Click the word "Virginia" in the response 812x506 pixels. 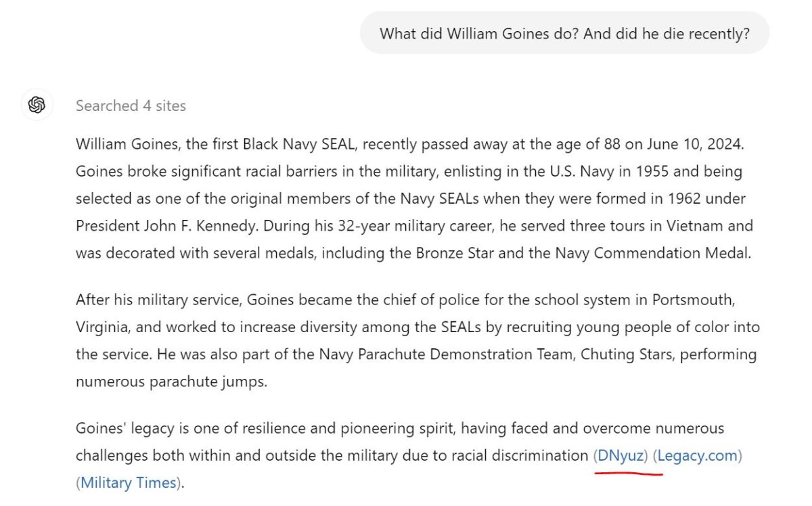(102, 327)
